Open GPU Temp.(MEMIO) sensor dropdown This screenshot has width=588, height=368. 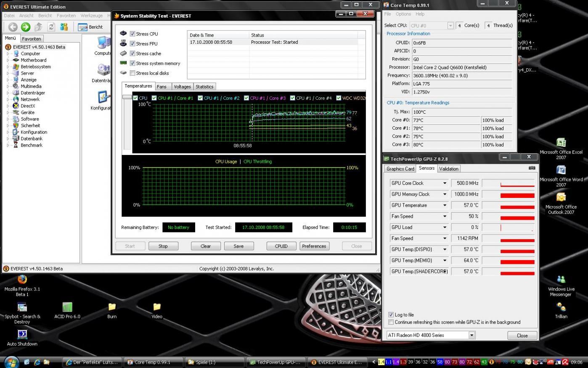point(445,260)
